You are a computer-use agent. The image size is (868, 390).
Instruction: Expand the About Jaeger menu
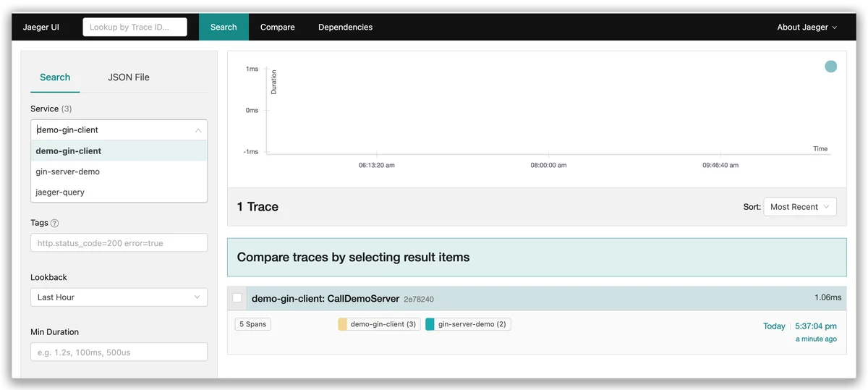click(807, 27)
